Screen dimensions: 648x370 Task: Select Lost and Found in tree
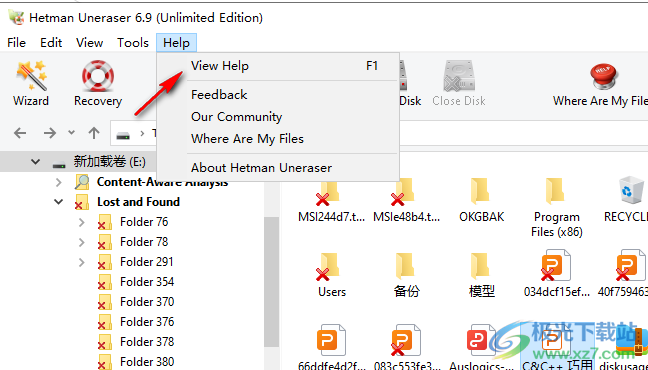click(138, 202)
